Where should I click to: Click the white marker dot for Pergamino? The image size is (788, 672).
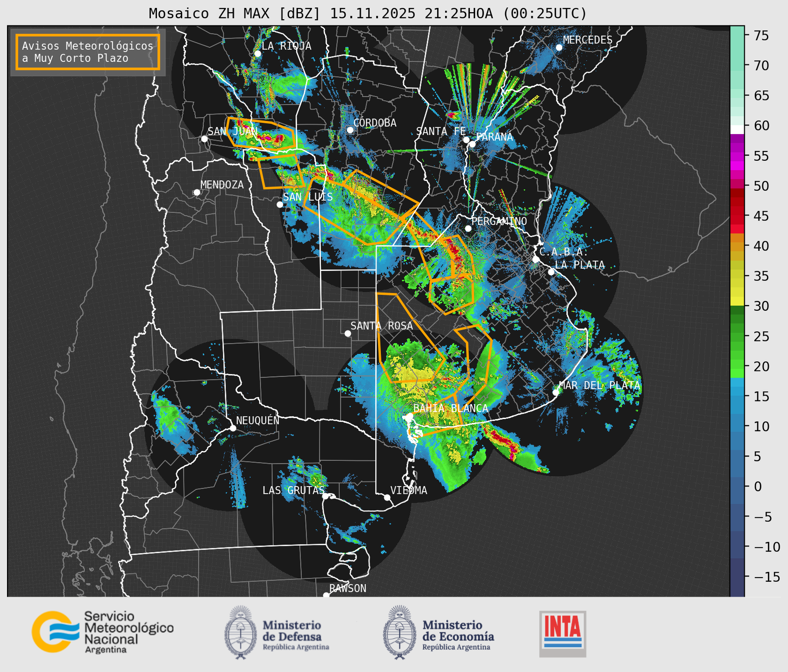pyautogui.click(x=468, y=229)
